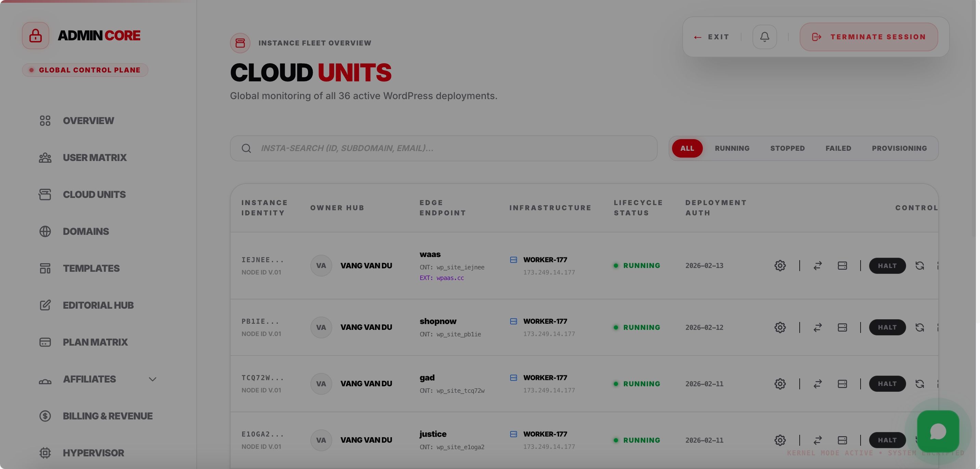980x469 pixels.
Task: Open User Matrix in sidebar
Action: pos(94,158)
